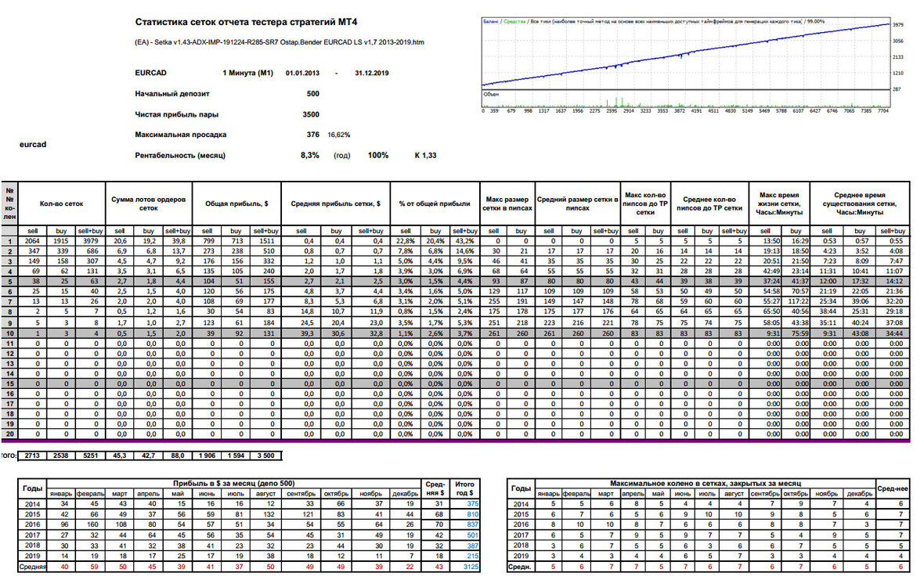Image resolution: width=924 pixels, height=587 pixels.
Task: Click the "Максимальная просадка" label
Action: pos(181,135)
